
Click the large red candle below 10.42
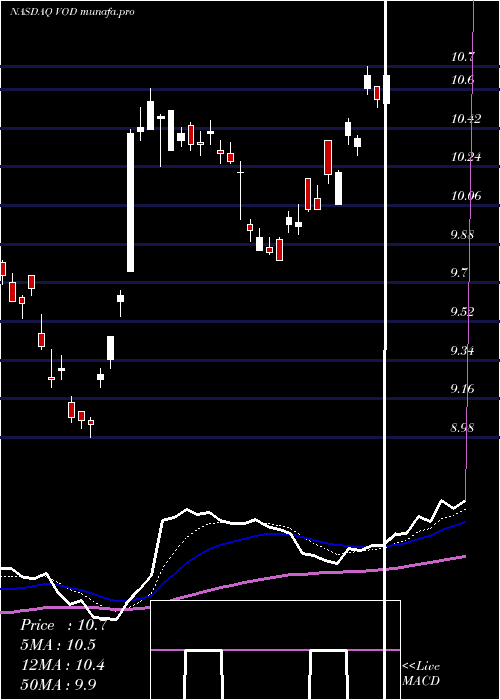pyautogui.click(x=328, y=157)
